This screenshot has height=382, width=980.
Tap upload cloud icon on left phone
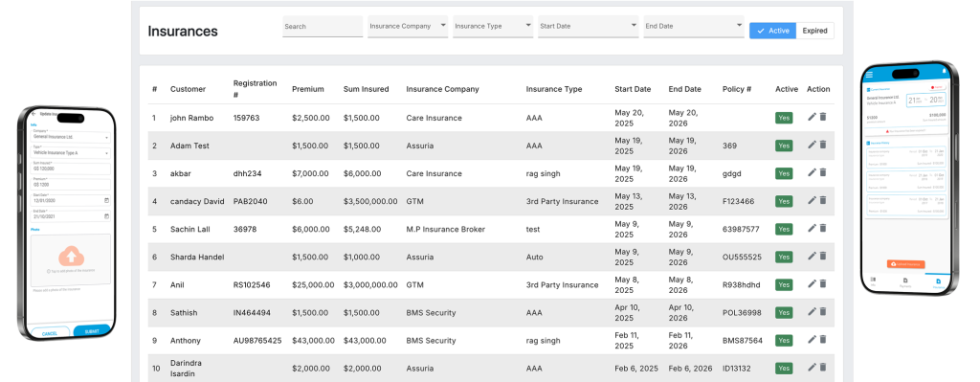point(71,256)
